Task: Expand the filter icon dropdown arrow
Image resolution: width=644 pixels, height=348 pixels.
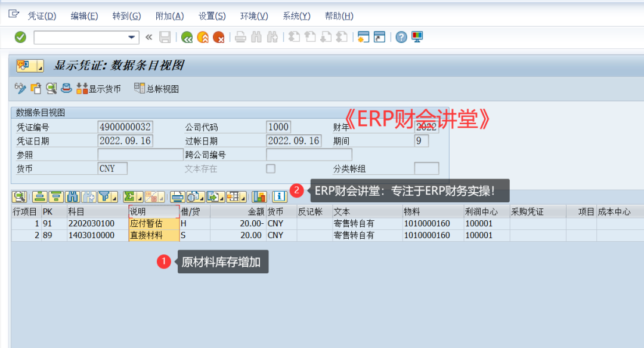Action: [x=114, y=198]
